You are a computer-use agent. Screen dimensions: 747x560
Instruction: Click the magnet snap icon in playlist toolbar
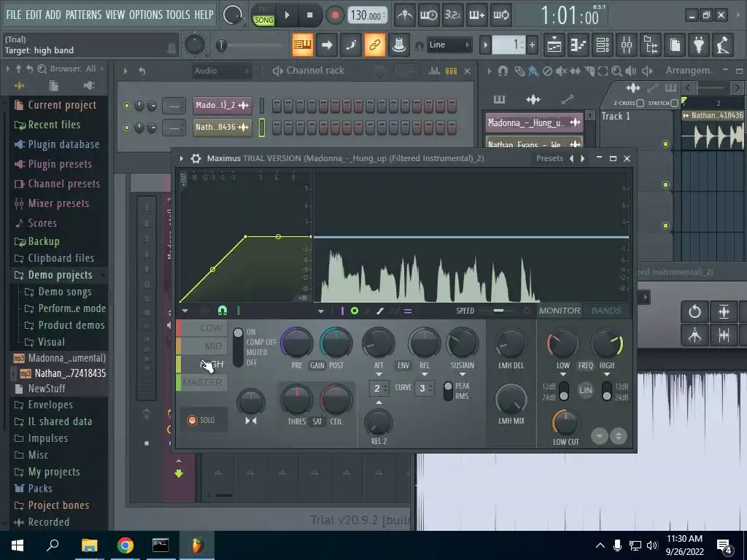[503, 71]
